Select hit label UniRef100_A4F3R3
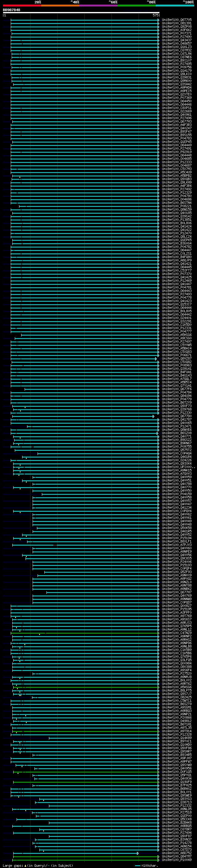Image resolution: width=197 pixels, height=868 pixels. (177, 125)
